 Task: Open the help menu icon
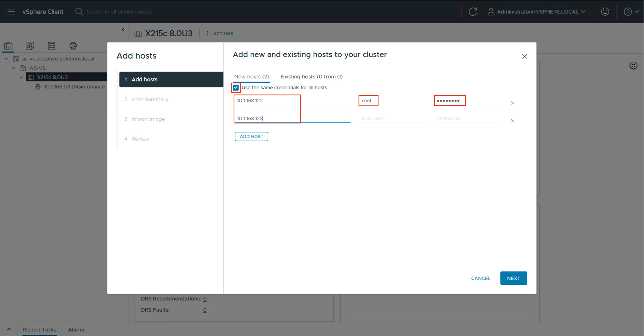pos(628,12)
